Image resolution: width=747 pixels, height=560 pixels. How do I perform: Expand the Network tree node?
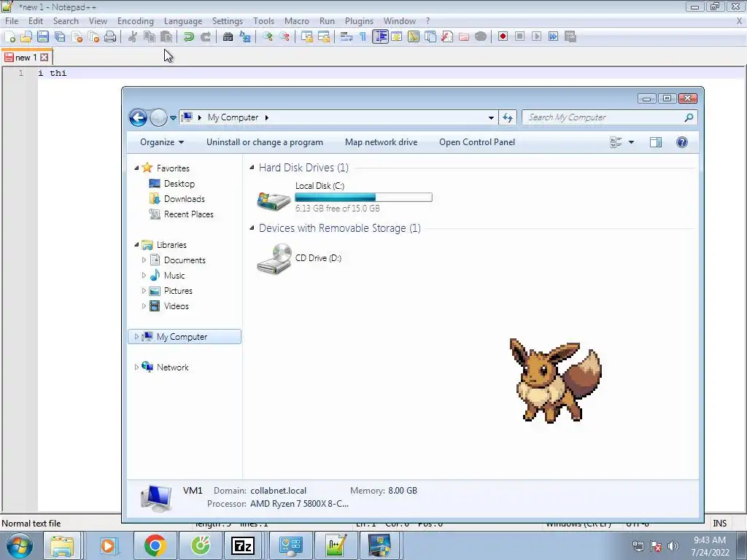[x=136, y=367]
